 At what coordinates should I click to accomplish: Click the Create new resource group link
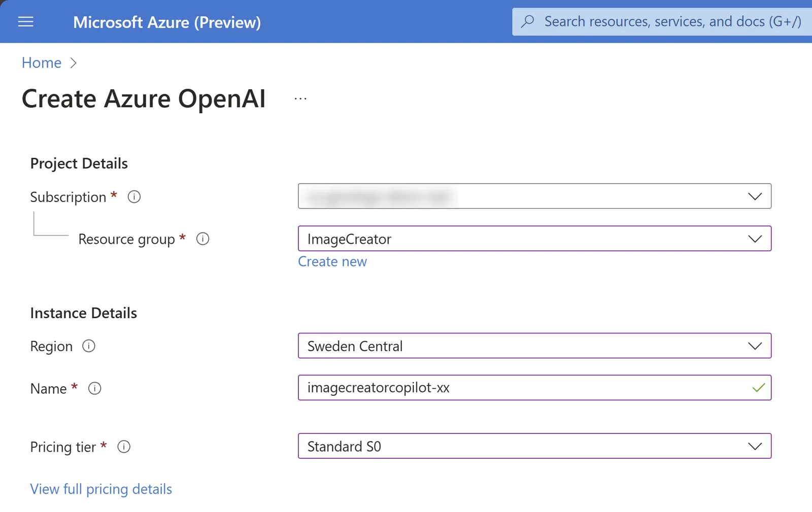[332, 261]
